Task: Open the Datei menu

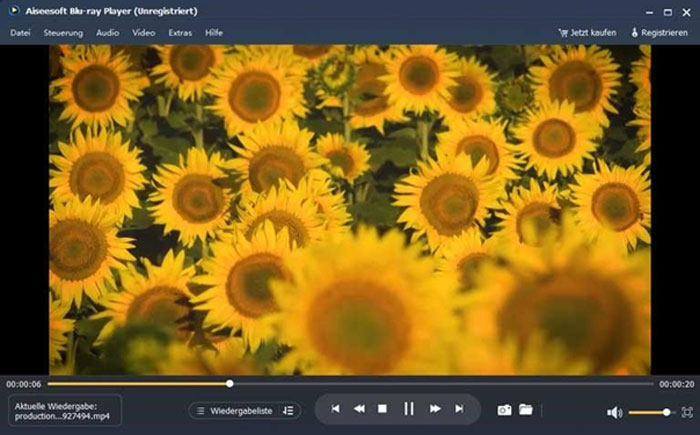Action: (x=20, y=33)
